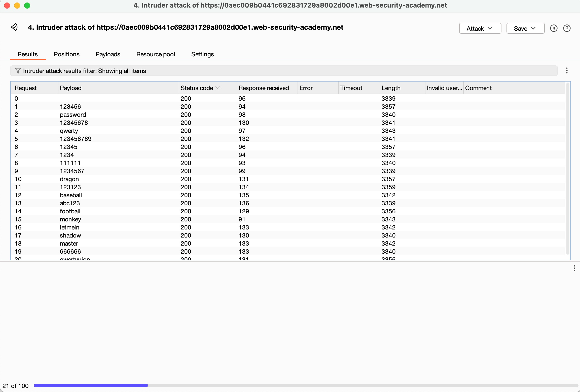Switch to the Results tab
The height and width of the screenshot is (392, 580).
click(28, 54)
